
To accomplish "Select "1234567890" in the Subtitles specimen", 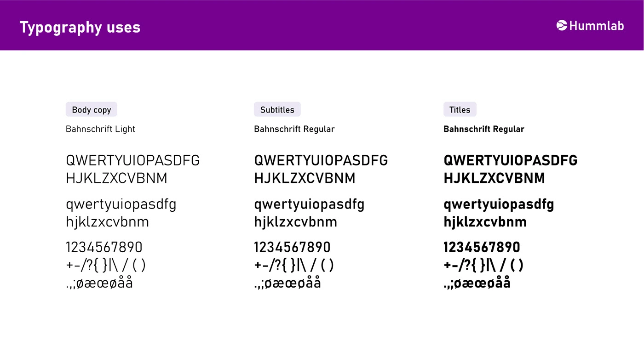I will [293, 247].
